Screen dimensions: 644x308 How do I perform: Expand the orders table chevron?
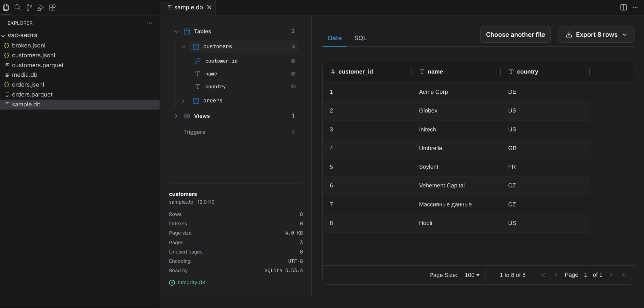pos(183,101)
